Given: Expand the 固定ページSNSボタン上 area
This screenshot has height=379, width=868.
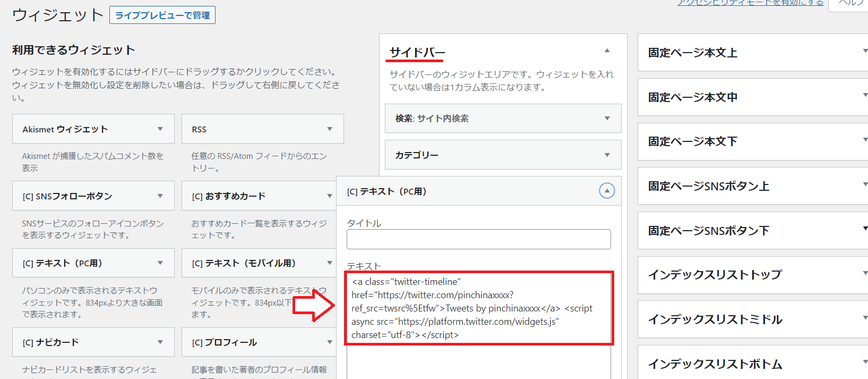Looking at the screenshot, I should (864, 184).
